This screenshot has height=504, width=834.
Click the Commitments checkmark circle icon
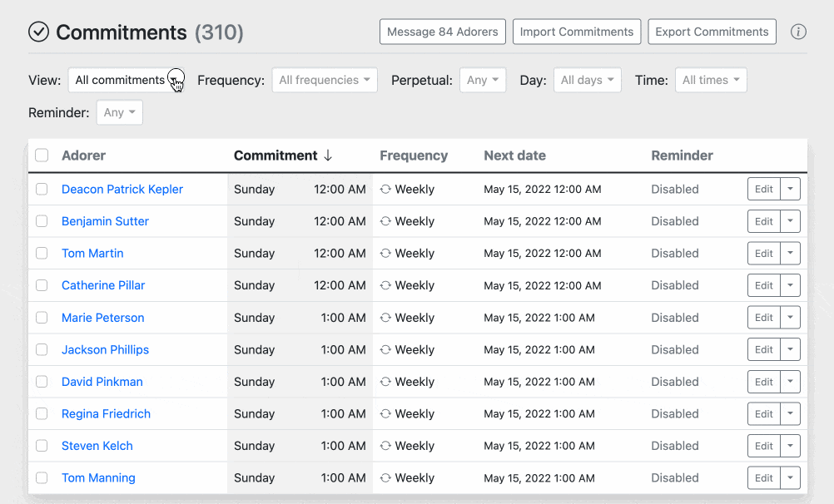tap(38, 32)
